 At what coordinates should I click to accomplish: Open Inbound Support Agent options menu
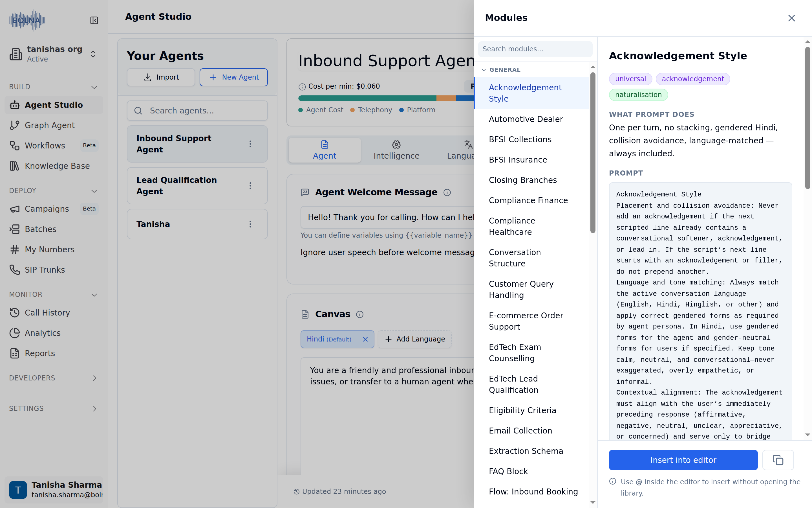click(250, 144)
